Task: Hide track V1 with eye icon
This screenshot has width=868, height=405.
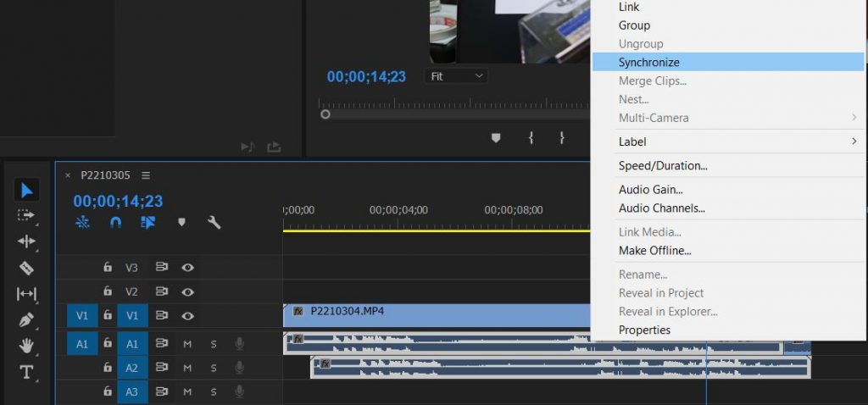Action: [187, 316]
